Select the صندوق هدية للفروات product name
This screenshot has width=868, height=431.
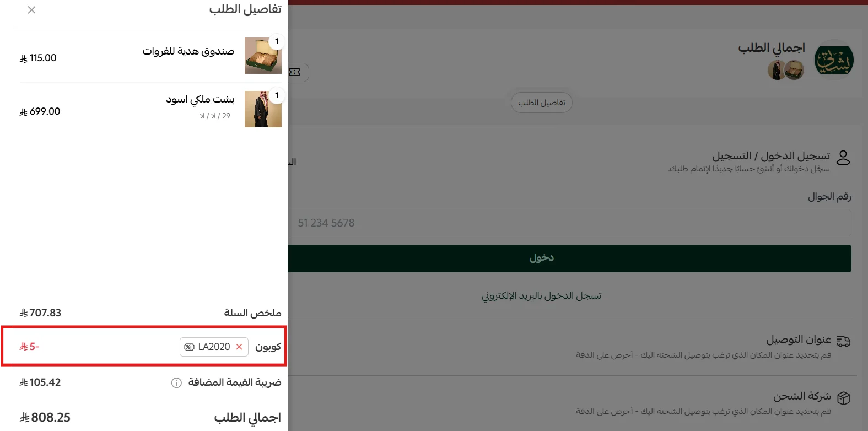coord(188,51)
